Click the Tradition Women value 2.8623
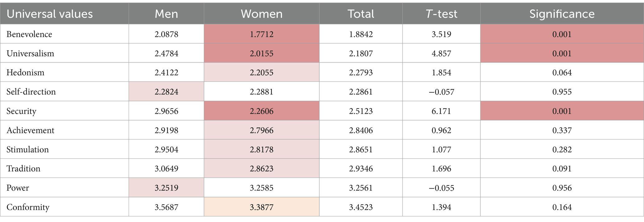This screenshot has width=644, height=222. click(x=262, y=169)
